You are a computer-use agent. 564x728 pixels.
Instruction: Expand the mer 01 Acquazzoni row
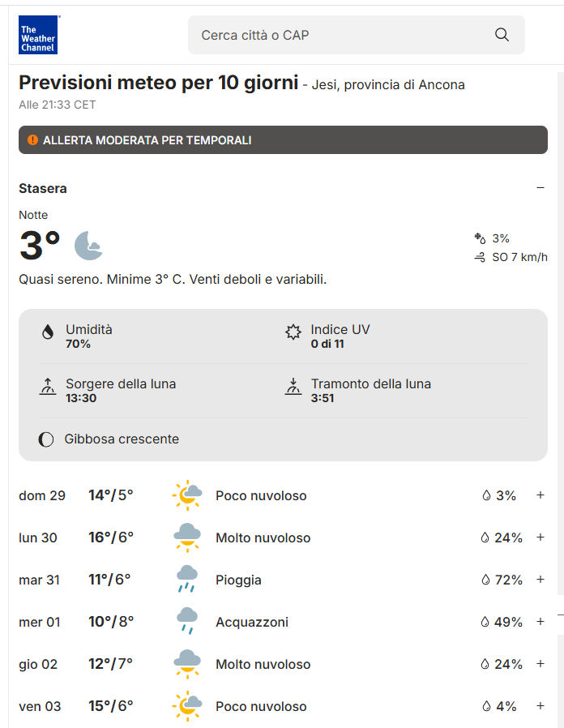pos(540,622)
